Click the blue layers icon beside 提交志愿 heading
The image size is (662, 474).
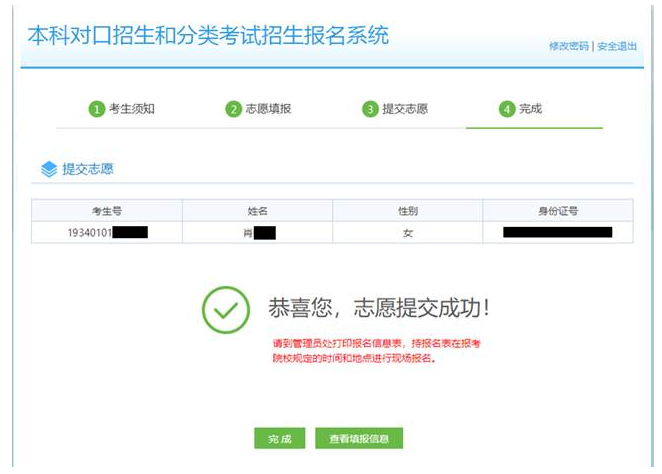[49, 169]
